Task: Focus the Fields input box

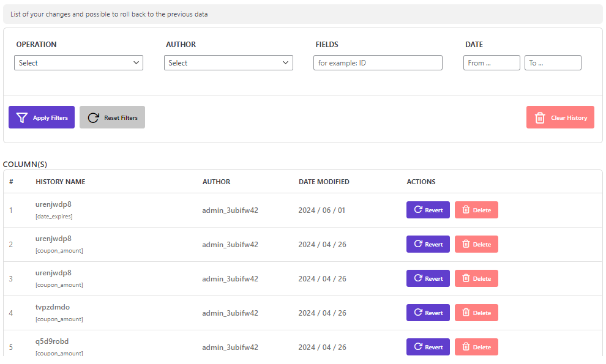Action: [x=378, y=62]
